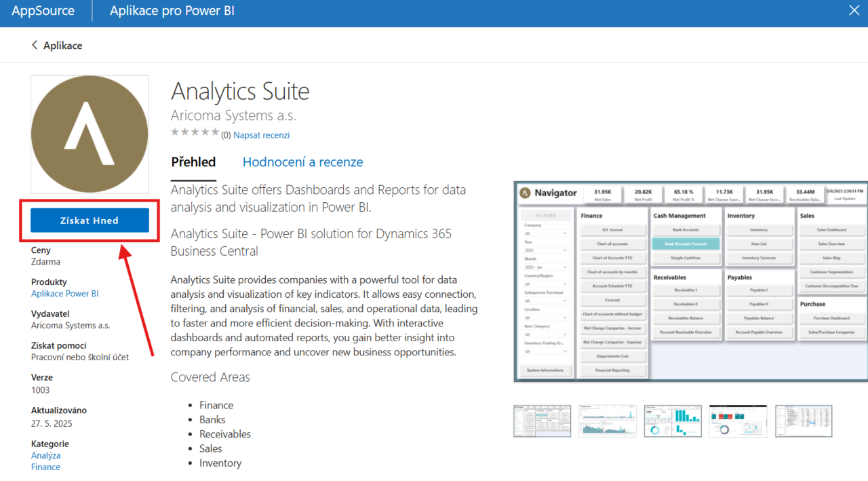This screenshot has height=481, width=868.
Task: Click the Aplikace back label text
Action: click(62, 45)
